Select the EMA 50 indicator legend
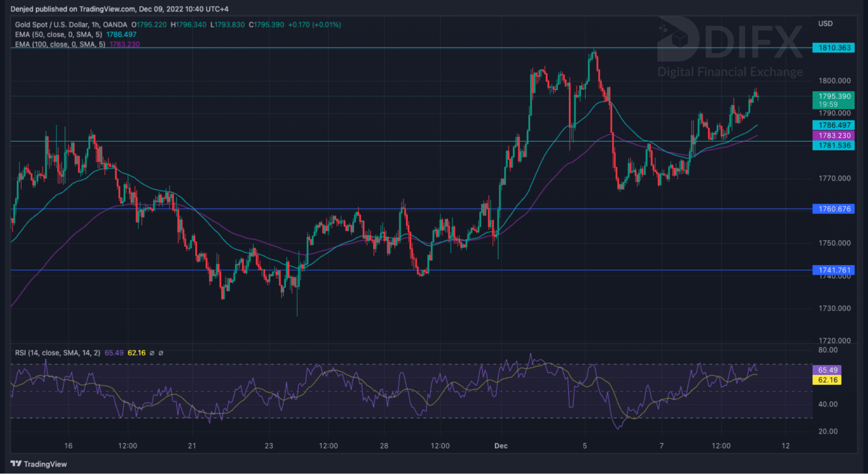 (x=59, y=34)
